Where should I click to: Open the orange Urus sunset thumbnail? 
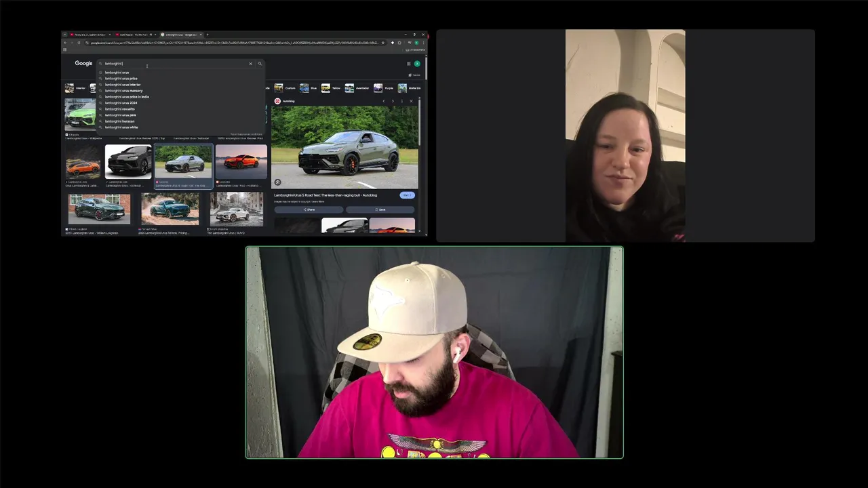(x=241, y=162)
